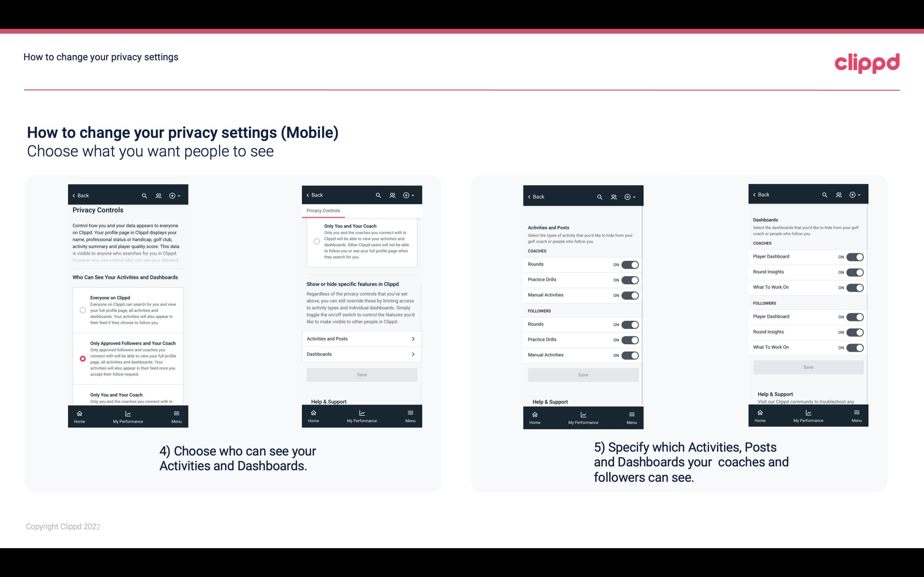
Task: Click the Back chevron arrow icon
Action: click(74, 196)
